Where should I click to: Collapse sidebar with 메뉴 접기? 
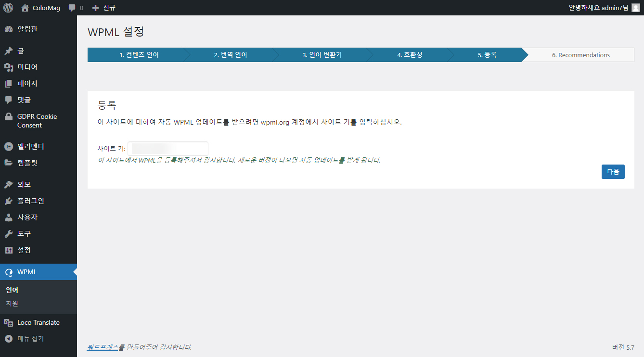click(39, 339)
